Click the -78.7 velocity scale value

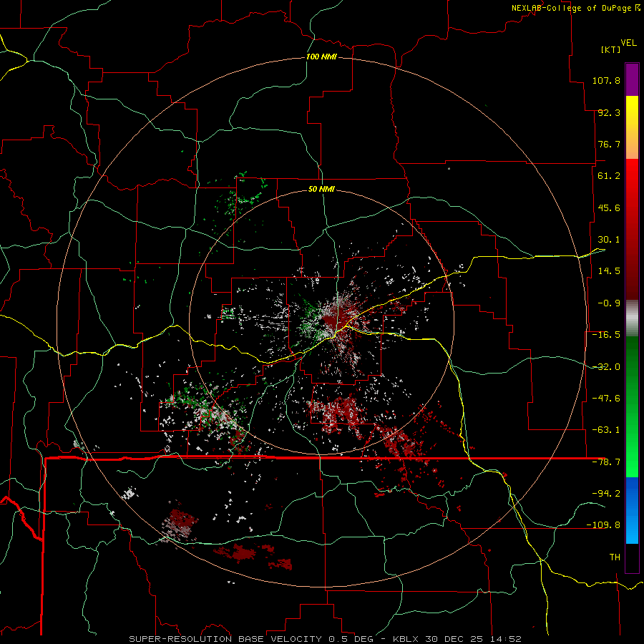[x=606, y=462]
